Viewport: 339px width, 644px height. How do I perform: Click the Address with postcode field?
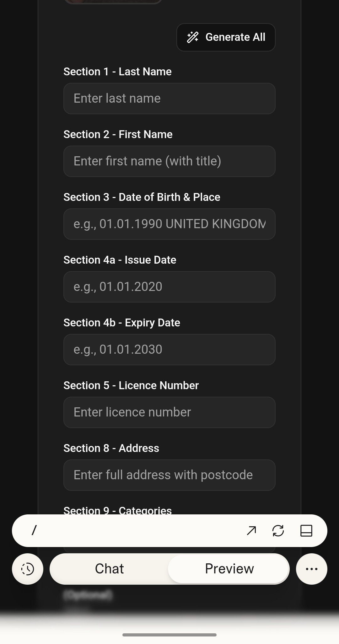point(169,475)
